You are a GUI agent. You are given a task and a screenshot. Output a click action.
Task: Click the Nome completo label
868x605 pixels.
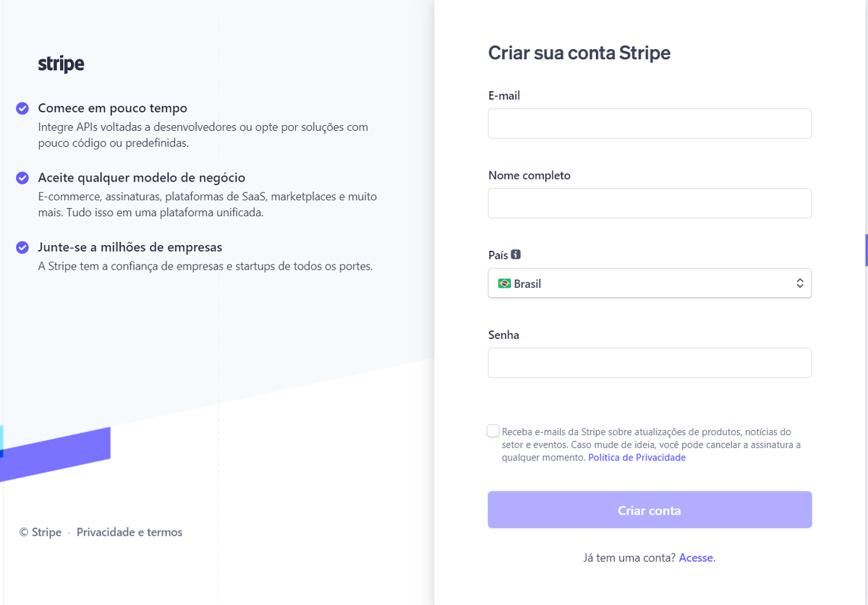(529, 176)
